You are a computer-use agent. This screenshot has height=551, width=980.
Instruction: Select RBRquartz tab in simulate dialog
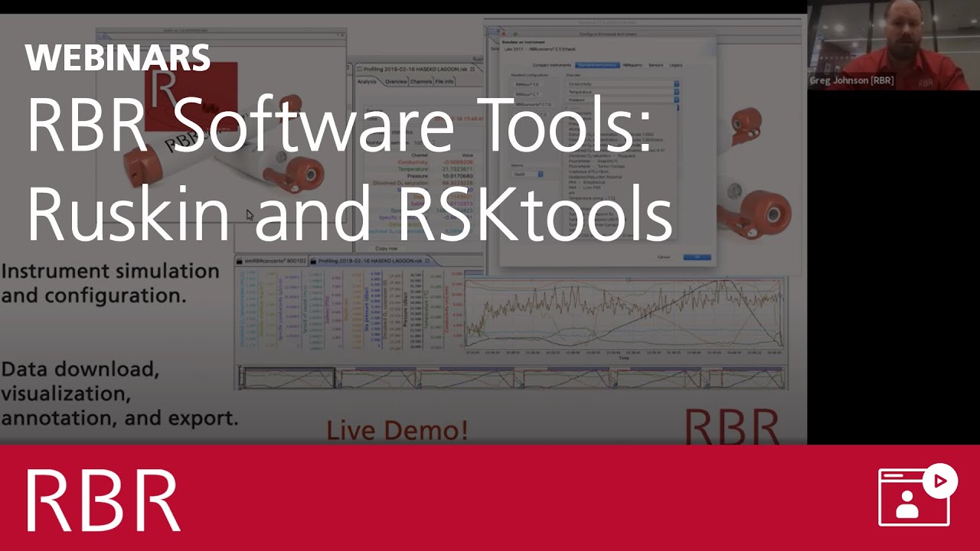632,66
